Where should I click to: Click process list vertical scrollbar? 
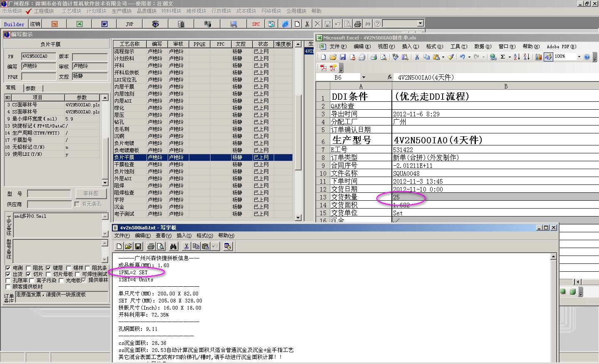coord(298,130)
